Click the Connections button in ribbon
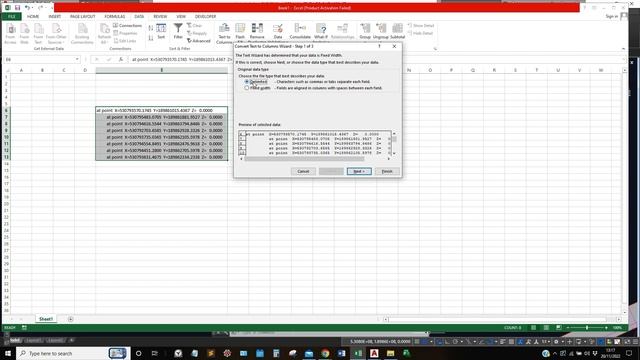This screenshot has width=640, height=360. point(128,25)
